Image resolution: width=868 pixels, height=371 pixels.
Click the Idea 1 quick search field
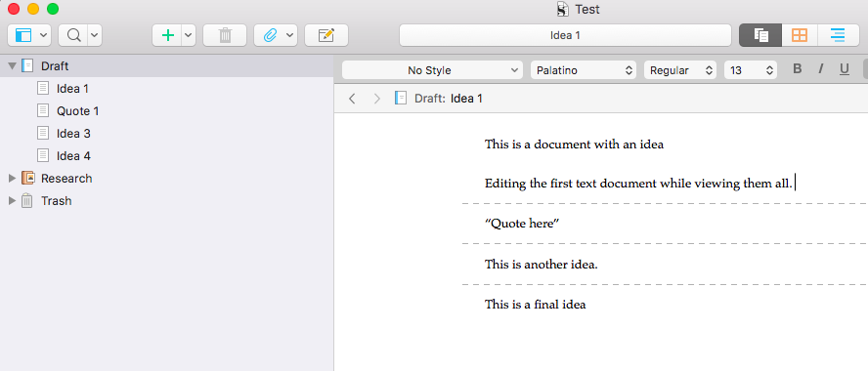coord(565,35)
